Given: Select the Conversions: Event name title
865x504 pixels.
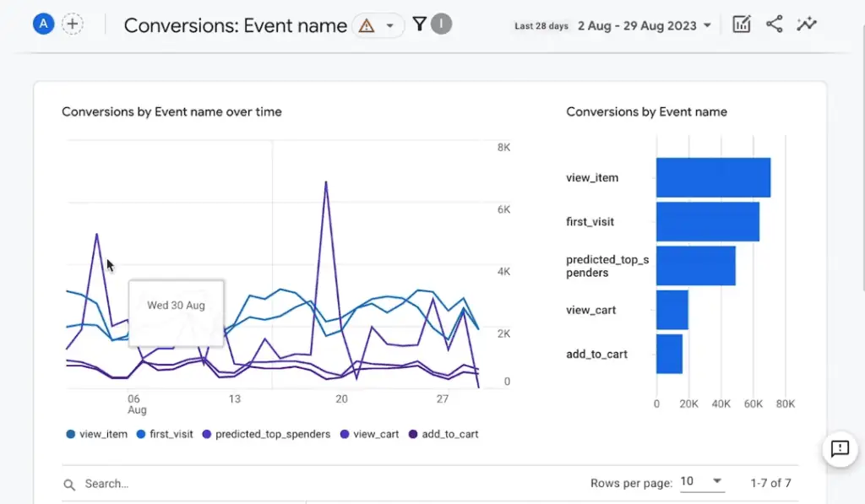Looking at the screenshot, I should 235,25.
